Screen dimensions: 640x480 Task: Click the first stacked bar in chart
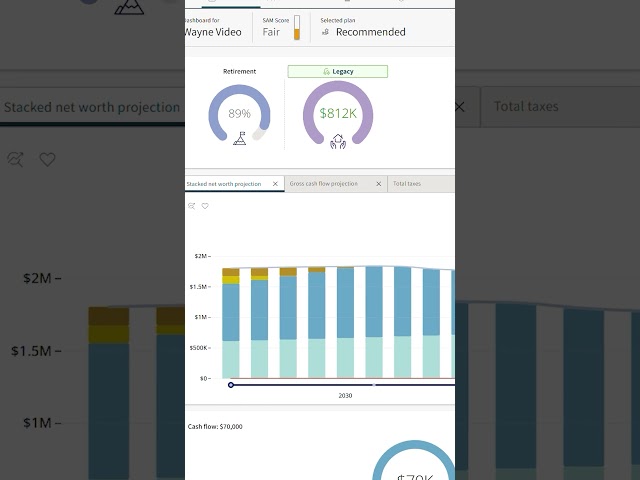coord(231,323)
